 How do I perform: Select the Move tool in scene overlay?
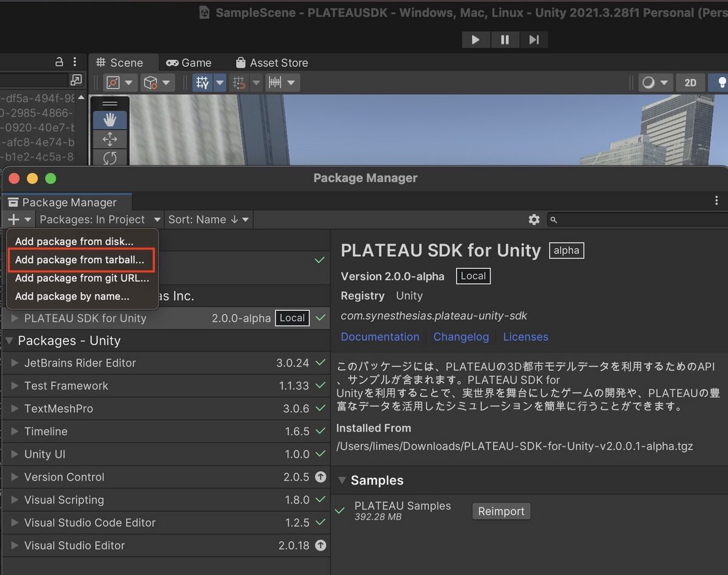[110, 139]
